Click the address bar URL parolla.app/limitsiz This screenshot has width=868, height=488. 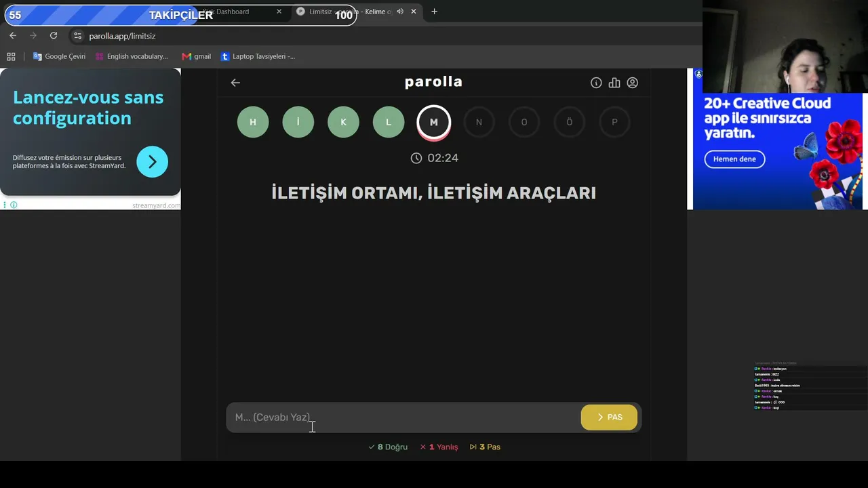[x=122, y=36]
